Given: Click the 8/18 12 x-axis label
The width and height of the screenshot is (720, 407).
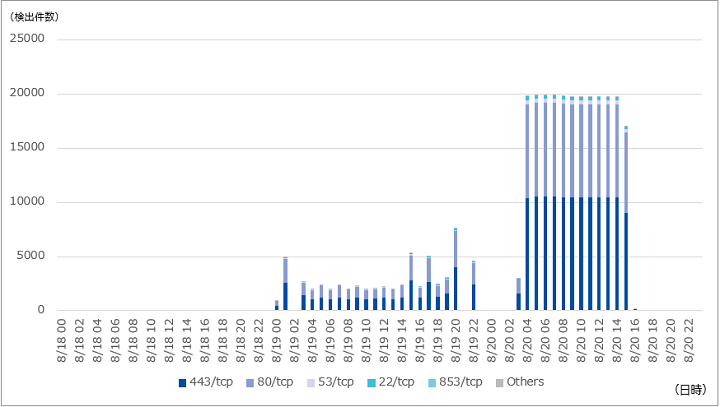Looking at the screenshot, I should (169, 341).
